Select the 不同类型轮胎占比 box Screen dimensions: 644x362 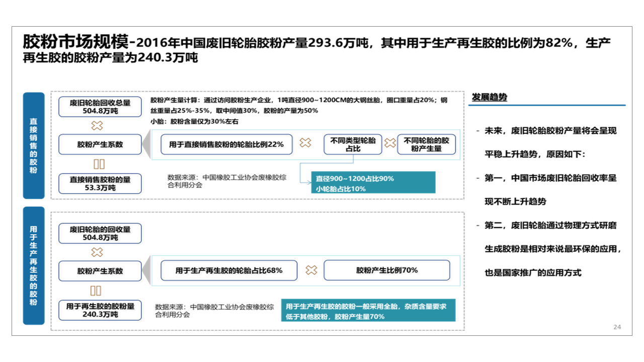(353, 144)
